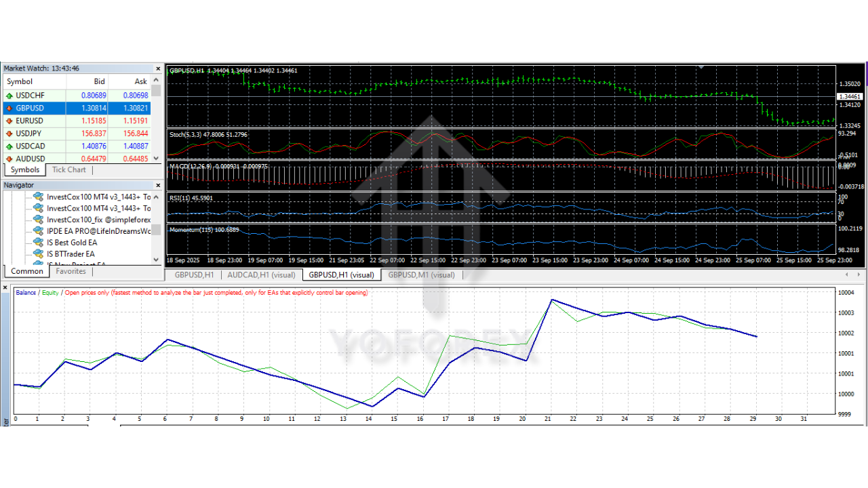
Task: Click the down-arrow icon beside AUDUSD
Action: tap(8, 158)
